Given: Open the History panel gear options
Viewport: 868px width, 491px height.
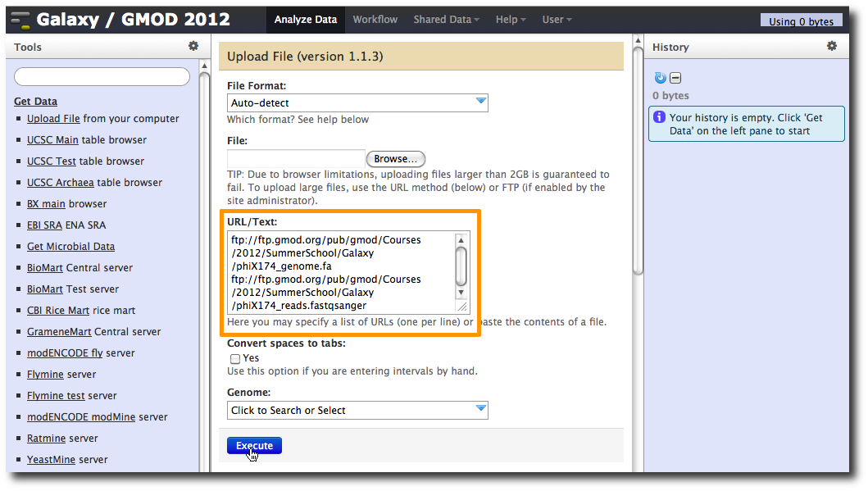Looking at the screenshot, I should coord(831,46).
